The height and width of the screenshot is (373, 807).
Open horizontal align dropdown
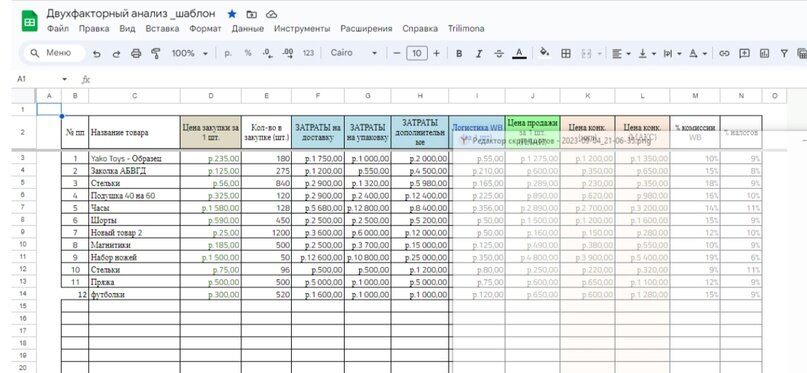(622, 54)
